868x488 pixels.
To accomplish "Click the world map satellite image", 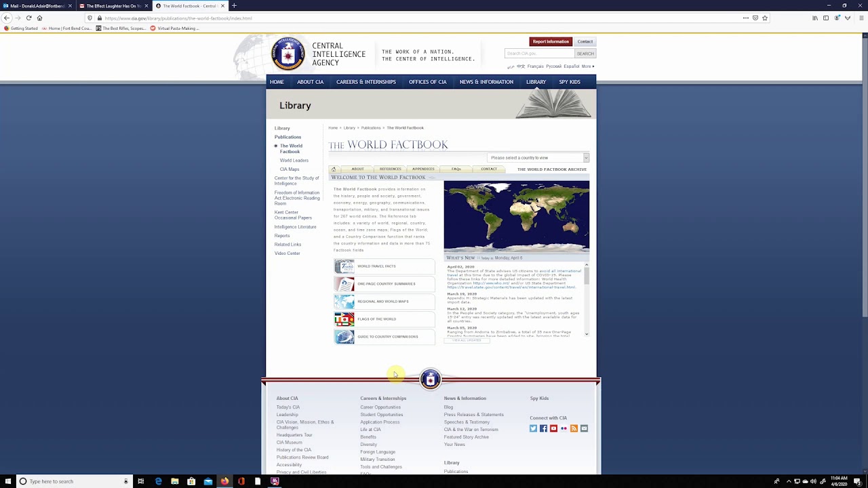I will (517, 217).
